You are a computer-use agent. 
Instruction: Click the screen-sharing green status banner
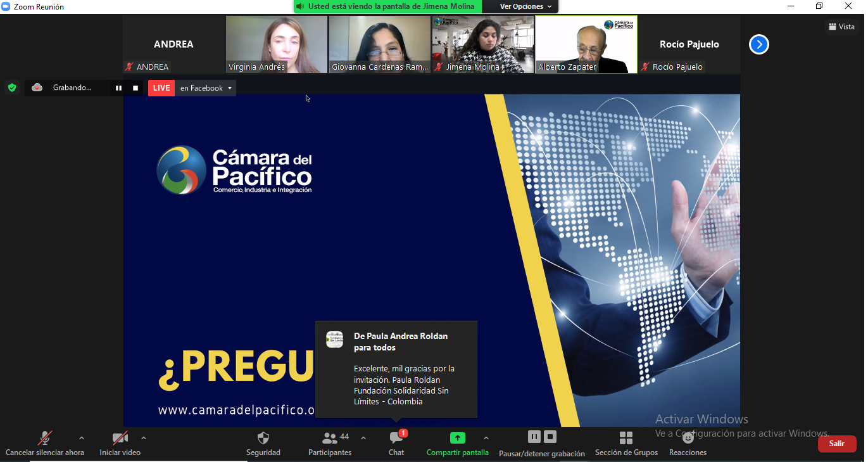(x=388, y=6)
